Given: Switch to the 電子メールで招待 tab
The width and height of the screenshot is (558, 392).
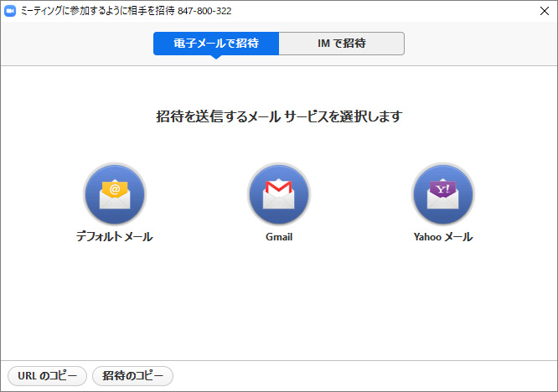Looking at the screenshot, I should (x=215, y=43).
